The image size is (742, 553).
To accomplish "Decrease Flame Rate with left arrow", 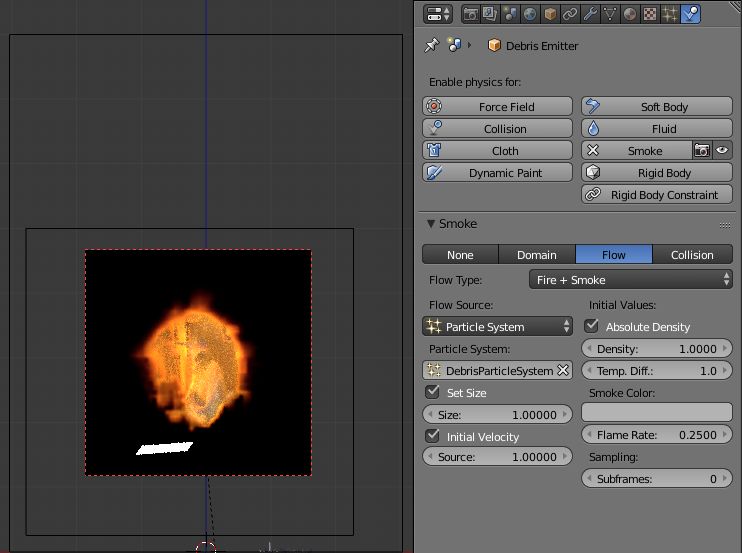I will tap(589, 434).
